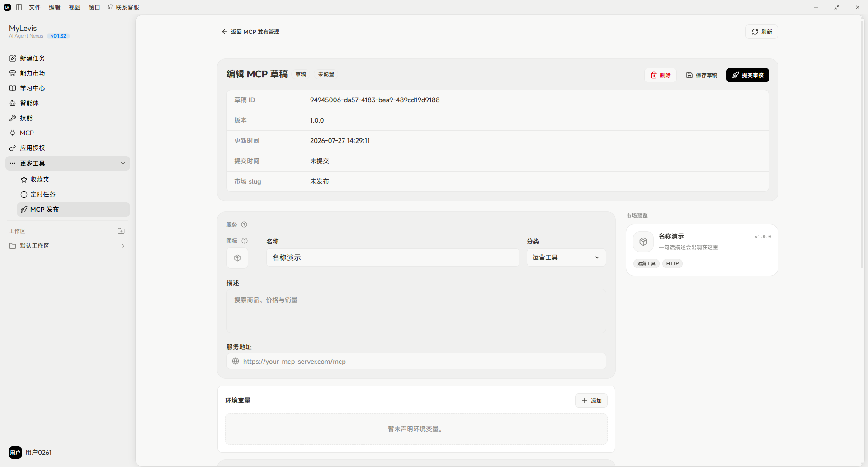868x467 pixels.
Task: Focus the 服务地址 URL field
Action: tap(416, 362)
